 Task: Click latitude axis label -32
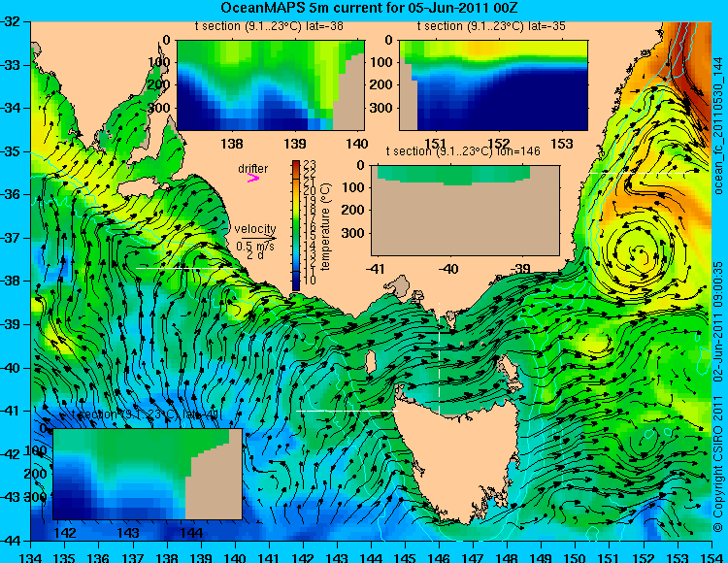tap(10, 21)
